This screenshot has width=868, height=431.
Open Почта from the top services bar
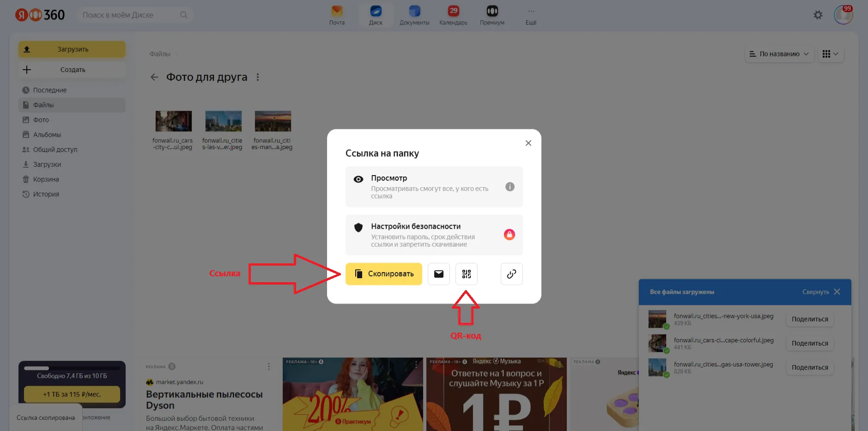pyautogui.click(x=337, y=15)
